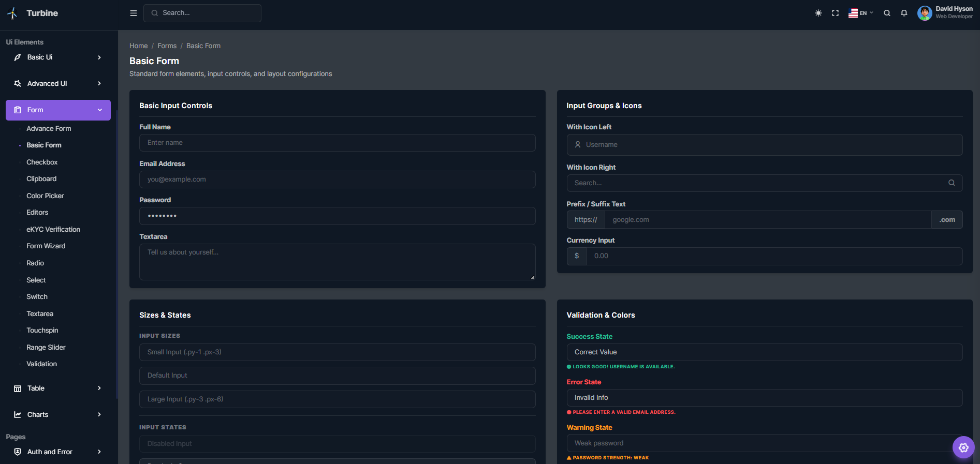Viewport: 980px width, 464px height.
Task: Focus the Full Name input field
Action: coord(337,143)
